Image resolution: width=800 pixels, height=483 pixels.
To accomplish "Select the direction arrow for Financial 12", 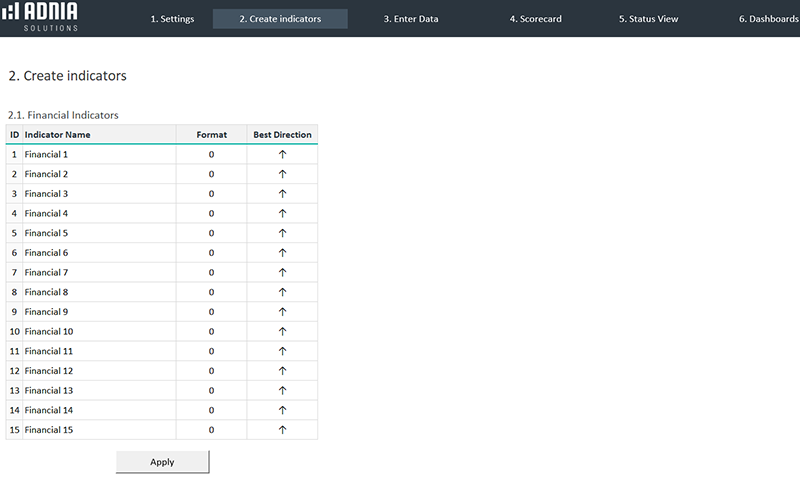I will (282, 371).
